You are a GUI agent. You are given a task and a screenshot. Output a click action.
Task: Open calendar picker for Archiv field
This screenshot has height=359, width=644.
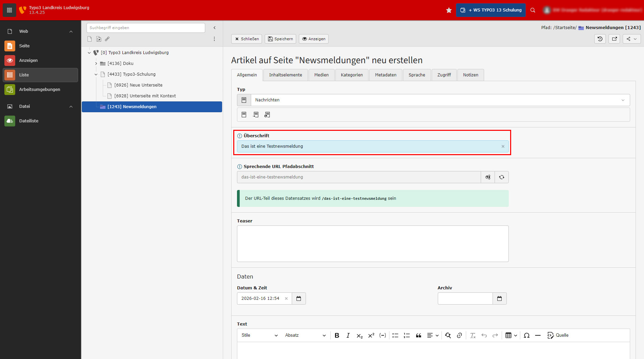tap(499, 298)
